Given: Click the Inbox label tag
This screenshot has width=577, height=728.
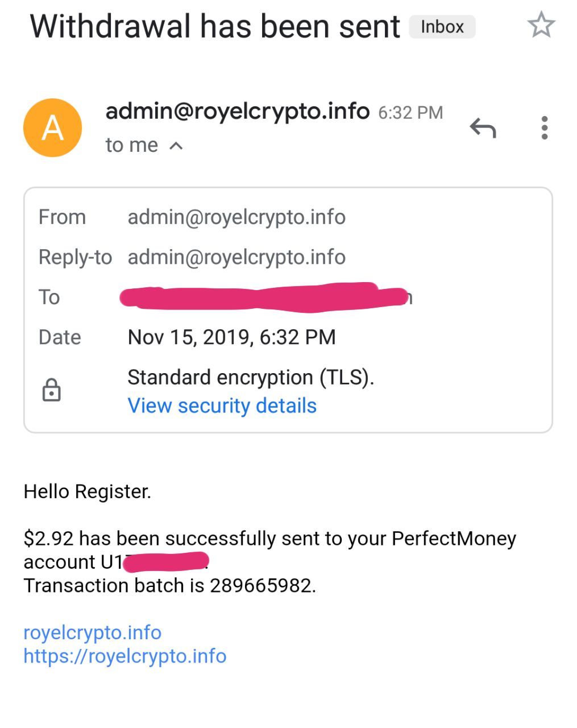Looking at the screenshot, I should [x=442, y=27].
